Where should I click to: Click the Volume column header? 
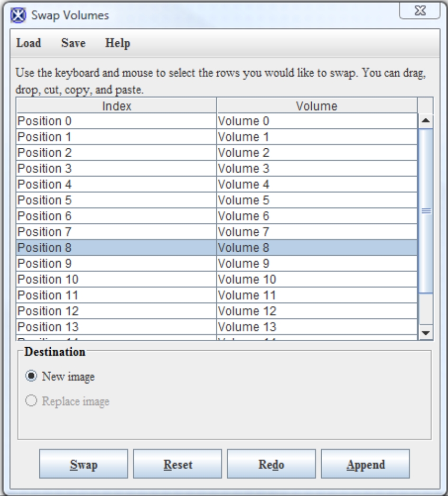click(x=317, y=106)
